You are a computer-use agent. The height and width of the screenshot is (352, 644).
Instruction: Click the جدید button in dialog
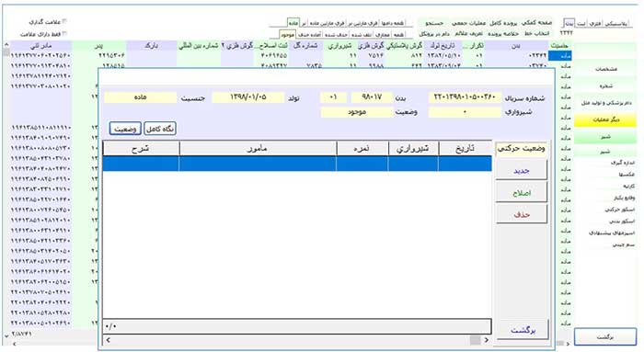tap(522, 170)
